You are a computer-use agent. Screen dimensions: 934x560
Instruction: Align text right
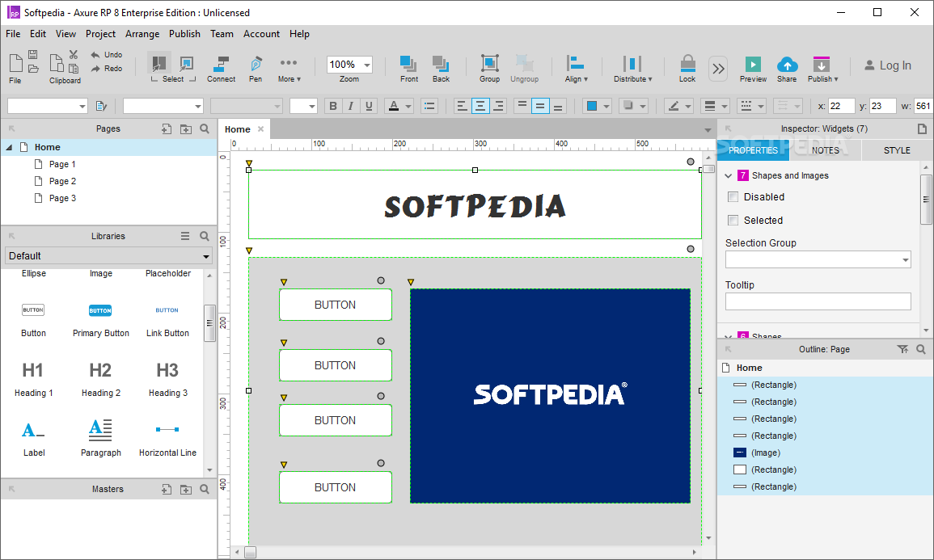point(499,107)
